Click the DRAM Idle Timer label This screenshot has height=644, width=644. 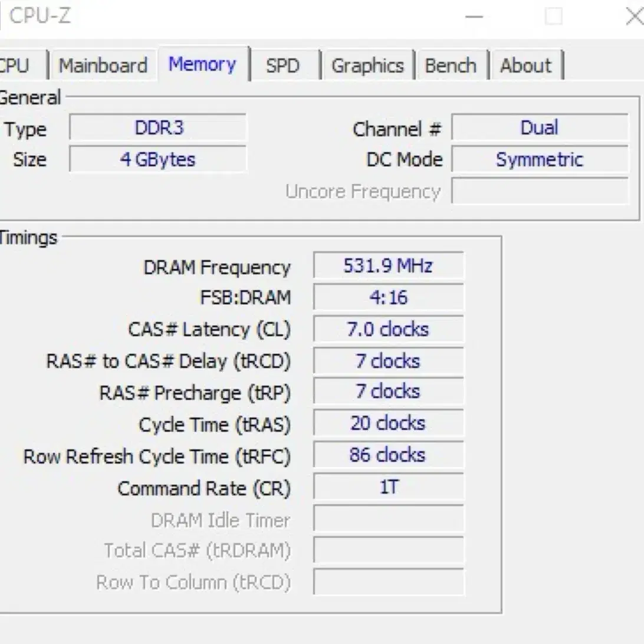click(221, 520)
